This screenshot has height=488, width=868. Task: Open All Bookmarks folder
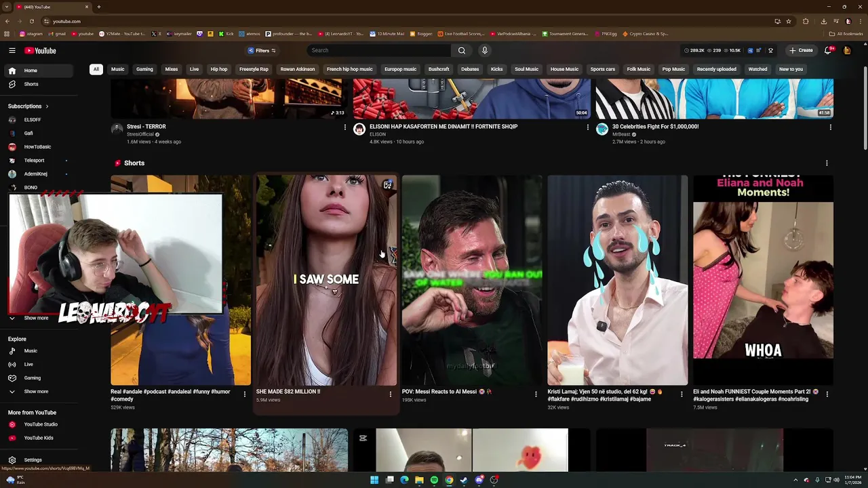click(846, 34)
